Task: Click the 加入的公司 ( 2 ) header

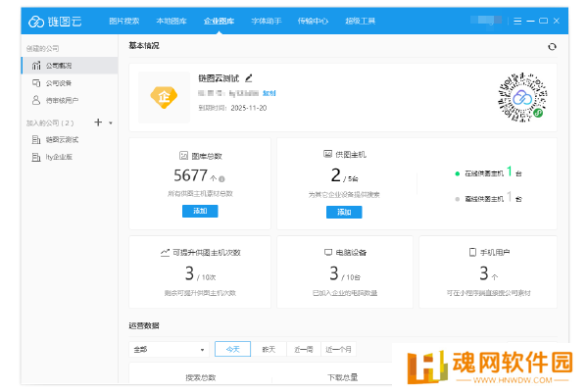Action: coord(50,122)
